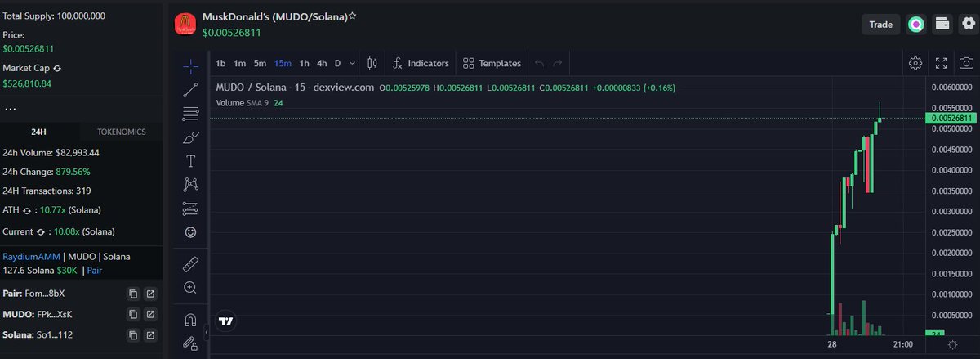
Task: Select the forecasting and measurement tool
Action: 190,208
